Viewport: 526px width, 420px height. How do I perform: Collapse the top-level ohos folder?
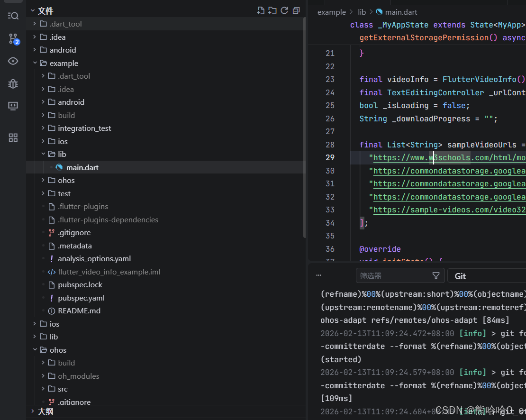(x=35, y=350)
